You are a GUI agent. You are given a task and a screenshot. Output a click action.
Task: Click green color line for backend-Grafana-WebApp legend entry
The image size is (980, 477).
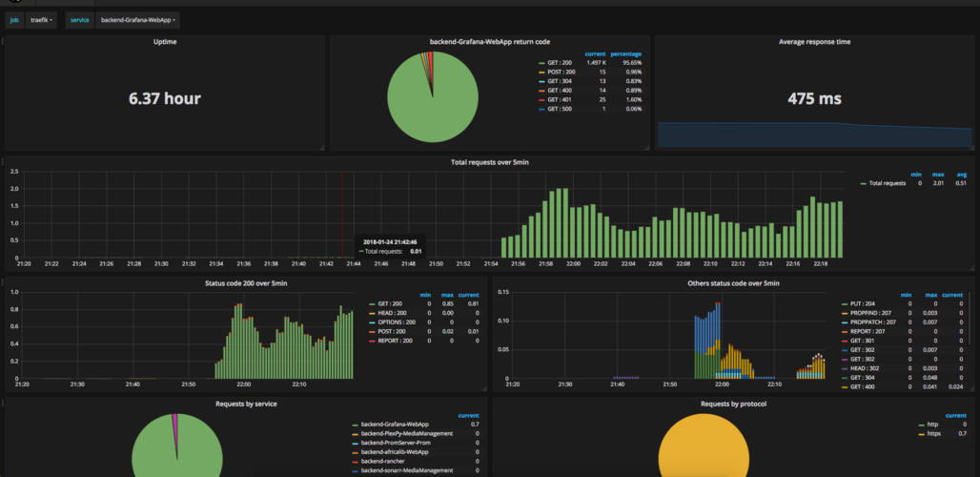[355, 425]
